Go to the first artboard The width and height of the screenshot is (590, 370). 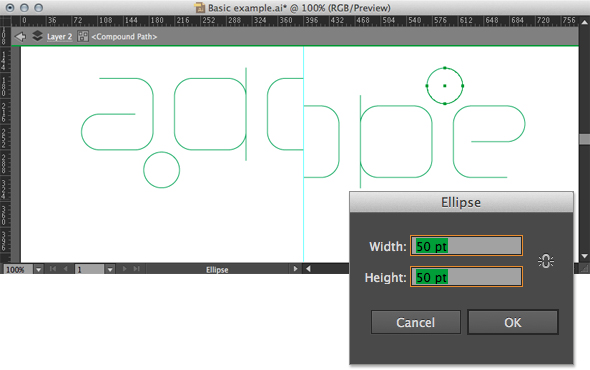[x=53, y=269]
